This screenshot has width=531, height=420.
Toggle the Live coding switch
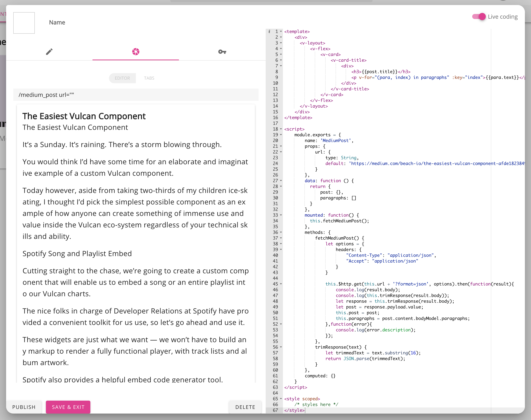(x=479, y=17)
